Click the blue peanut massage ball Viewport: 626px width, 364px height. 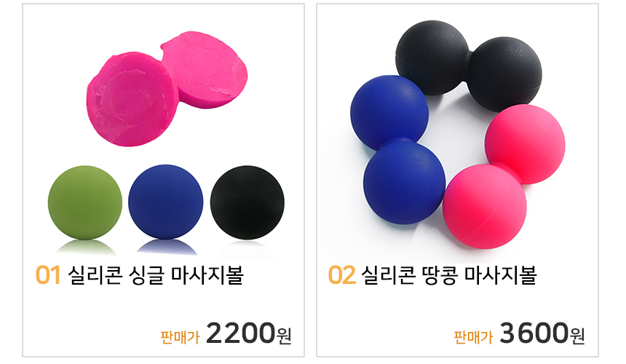pyautogui.click(x=397, y=150)
